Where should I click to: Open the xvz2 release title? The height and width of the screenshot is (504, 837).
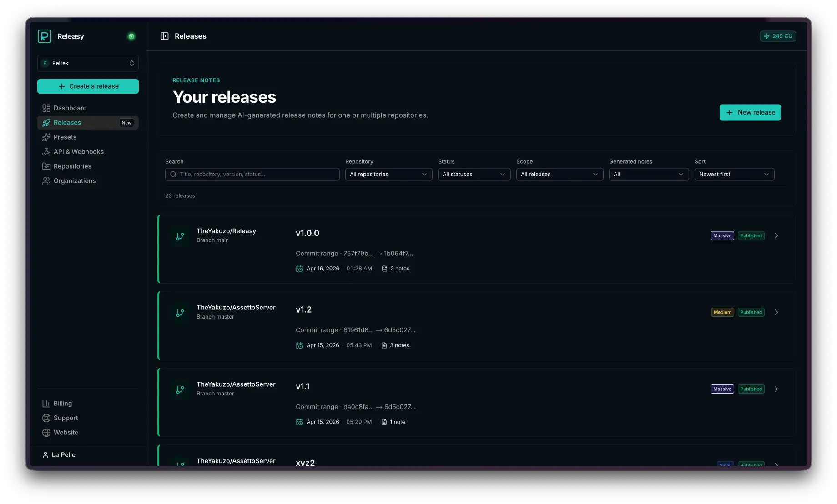pyautogui.click(x=305, y=463)
